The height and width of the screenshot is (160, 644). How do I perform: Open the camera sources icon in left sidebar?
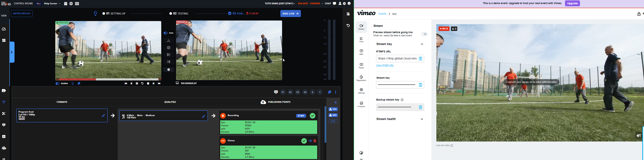coord(4,91)
